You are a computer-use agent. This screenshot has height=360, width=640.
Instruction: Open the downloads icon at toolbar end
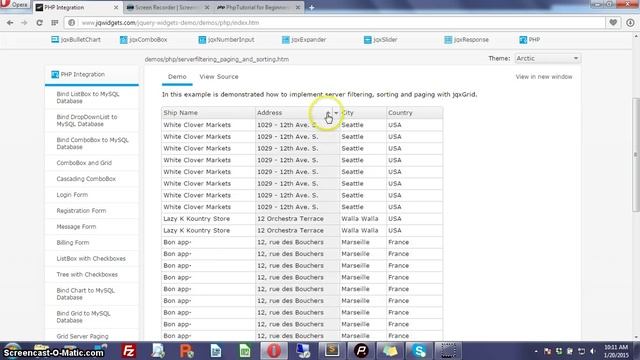[x=630, y=23]
